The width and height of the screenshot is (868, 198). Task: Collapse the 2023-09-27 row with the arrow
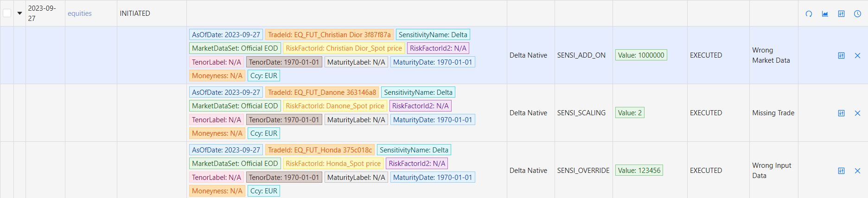click(19, 13)
